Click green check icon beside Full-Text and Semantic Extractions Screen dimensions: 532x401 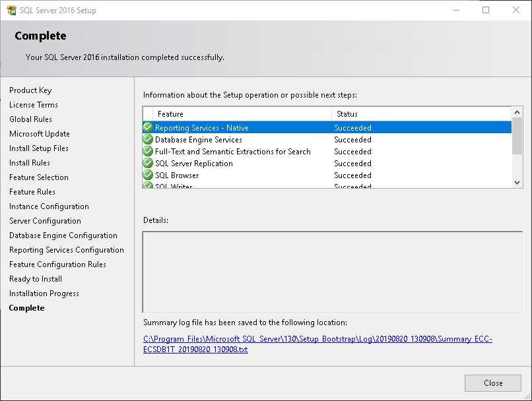(x=148, y=151)
